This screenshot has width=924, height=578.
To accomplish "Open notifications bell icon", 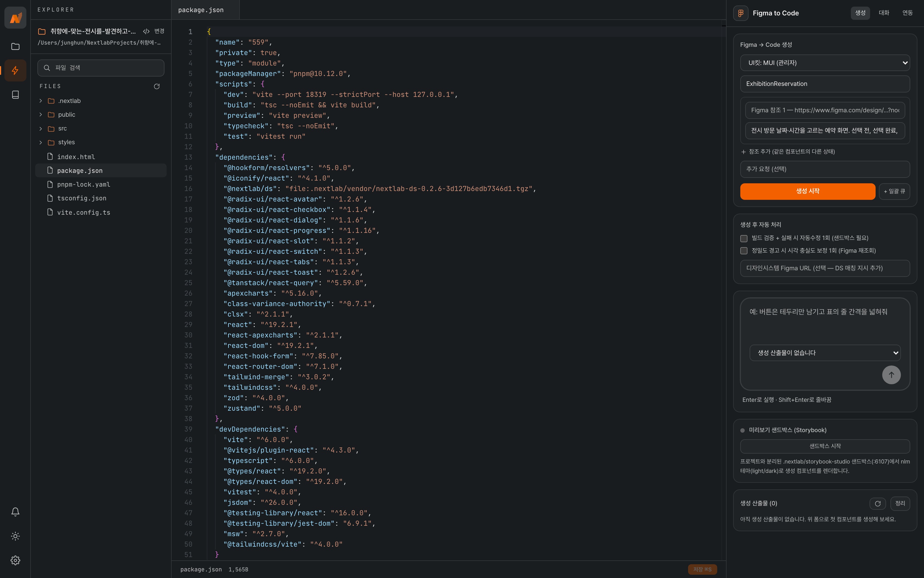I will point(15,511).
